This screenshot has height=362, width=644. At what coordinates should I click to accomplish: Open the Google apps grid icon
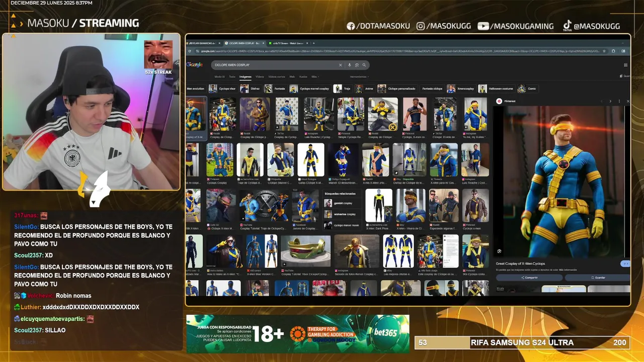click(x=626, y=65)
